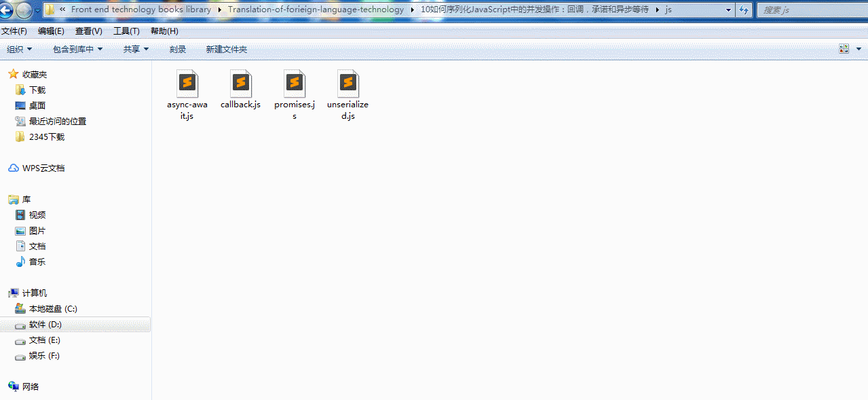Viewport: 868px width, 400px height.
Task: Select the promises.js file icon
Action: tap(294, 83)
